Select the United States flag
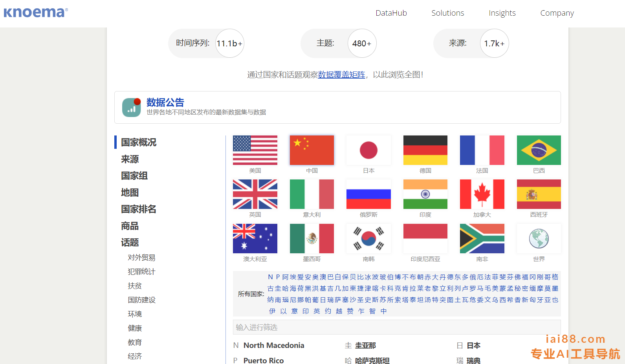This screenshot has width=625, height=364. (255, 150)
